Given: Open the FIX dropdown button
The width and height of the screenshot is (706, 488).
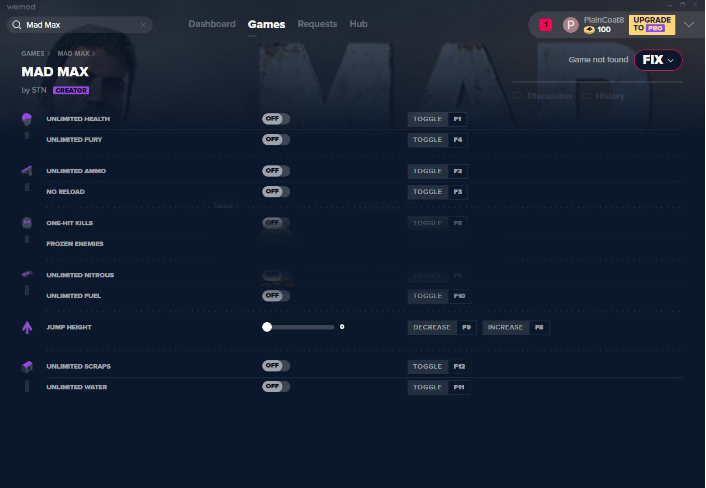Looking at the screenshot, I should (658, 60).
